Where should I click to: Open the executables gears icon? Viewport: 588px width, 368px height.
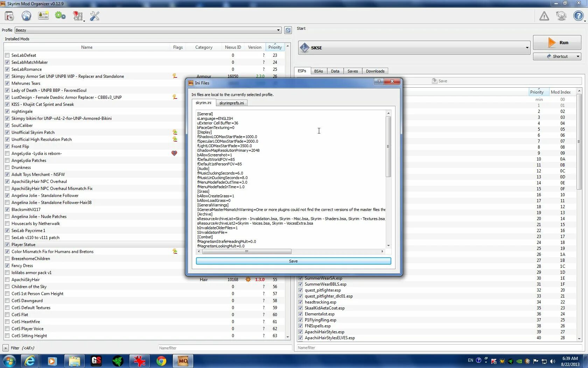[60, 16]
